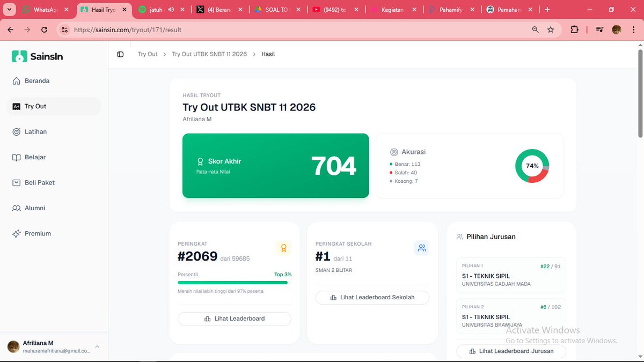
Task: Click the Try Out breadcrumb link
Action: coord(148,54)
